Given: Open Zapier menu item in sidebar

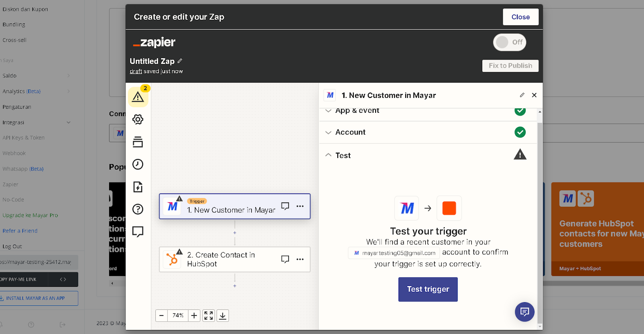Looking at the screenshot, I should pyautogui.click(x=10, y=185).
